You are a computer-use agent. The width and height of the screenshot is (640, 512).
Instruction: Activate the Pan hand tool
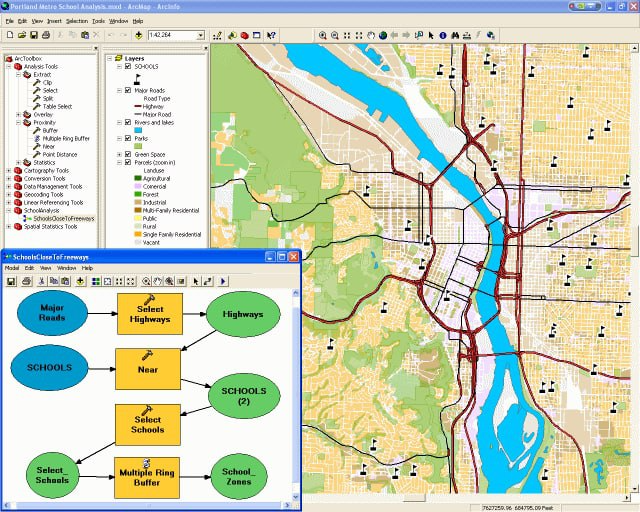(371, 36)
